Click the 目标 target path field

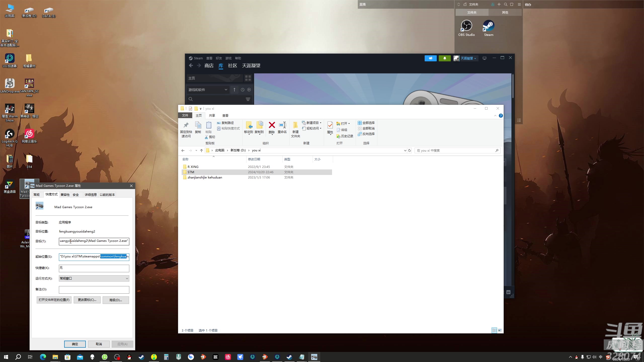(94, 241)
